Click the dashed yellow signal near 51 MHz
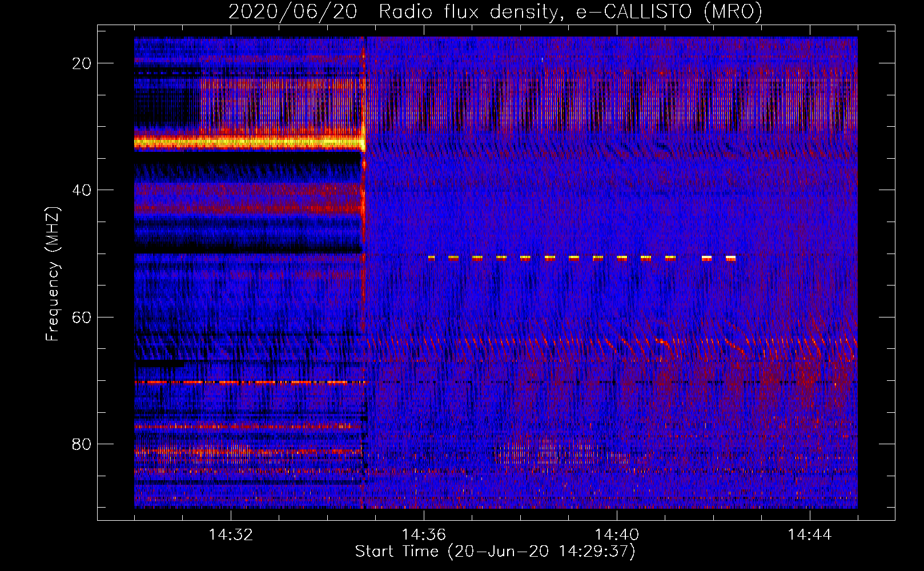The width and height of the screenshot is (924, 571). pos(581,258)
